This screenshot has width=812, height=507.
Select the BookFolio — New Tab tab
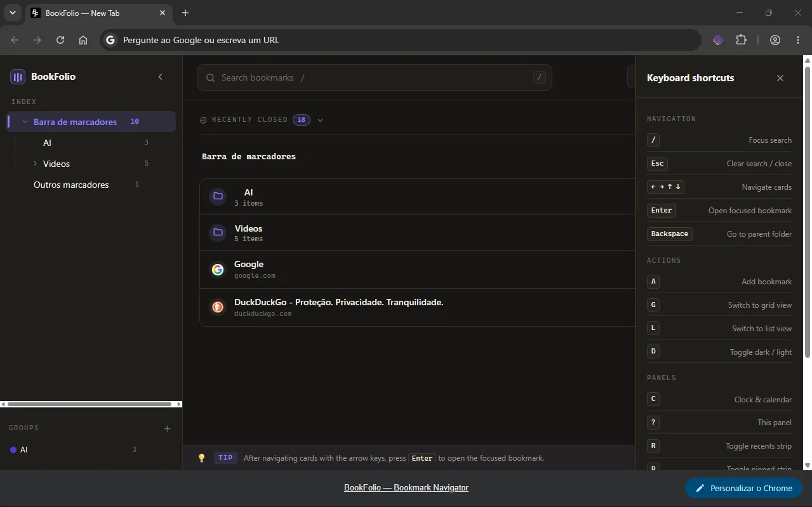point(98,13)
